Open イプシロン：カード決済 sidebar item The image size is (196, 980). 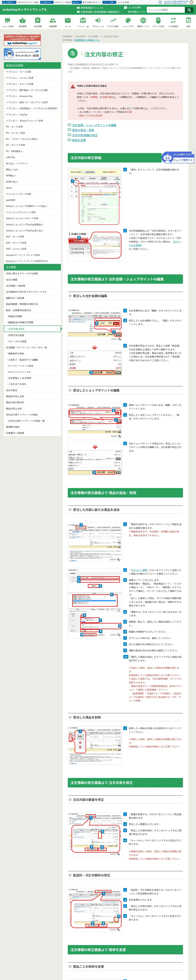(x=32, y=72)
